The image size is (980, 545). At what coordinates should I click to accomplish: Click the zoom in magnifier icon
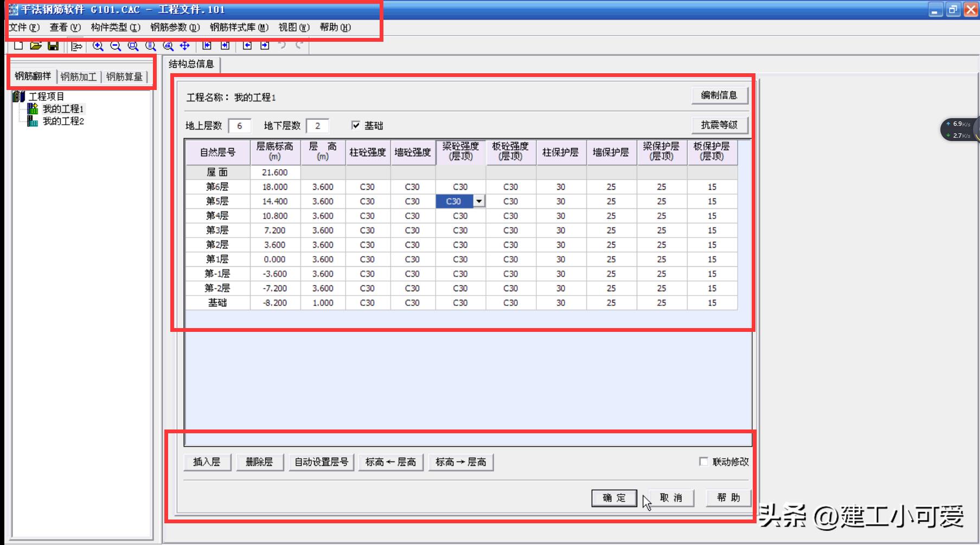tap(98, 46)
